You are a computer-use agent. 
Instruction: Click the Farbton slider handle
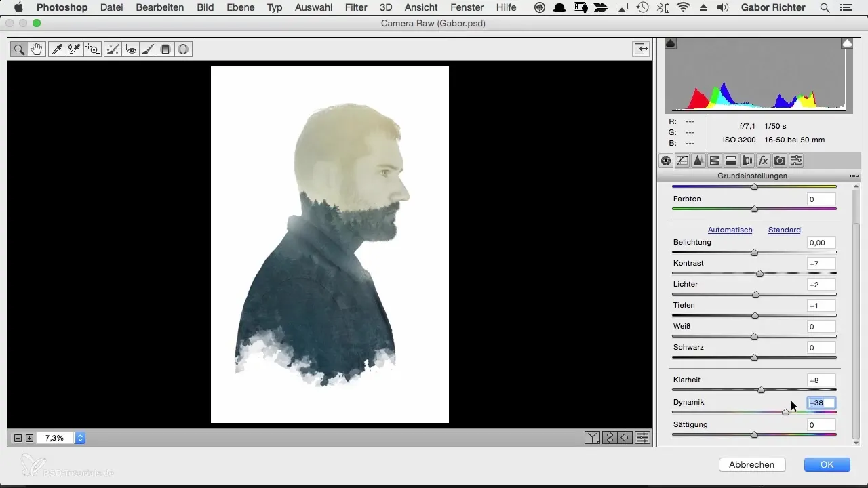(754, 209)
